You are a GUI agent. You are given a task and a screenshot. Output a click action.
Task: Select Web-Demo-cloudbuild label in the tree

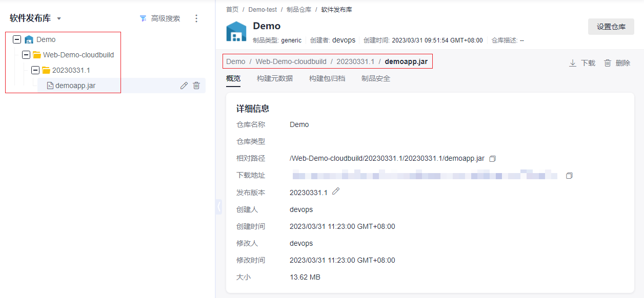pyautogui.click(x=78, y=55)
